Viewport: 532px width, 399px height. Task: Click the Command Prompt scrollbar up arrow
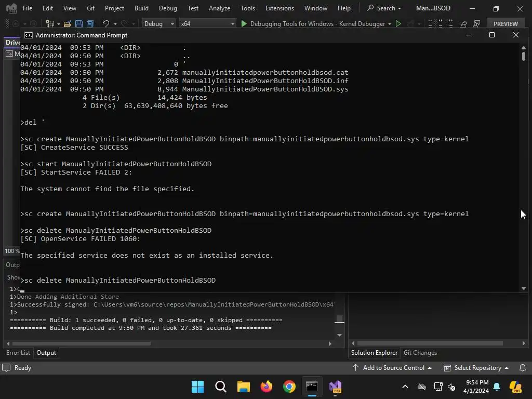pos(524,47)
